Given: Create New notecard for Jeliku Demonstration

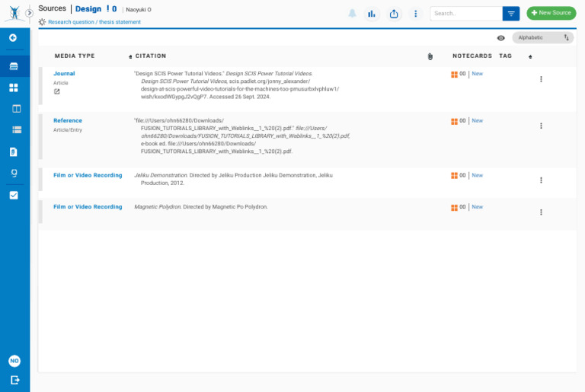Looking at the screenshot, I should click(x=477, y=175).
